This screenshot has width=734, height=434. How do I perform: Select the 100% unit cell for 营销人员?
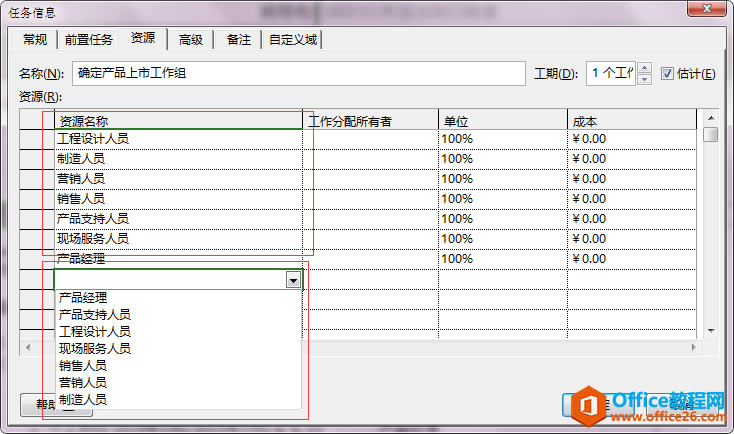[x=503, y=179]
